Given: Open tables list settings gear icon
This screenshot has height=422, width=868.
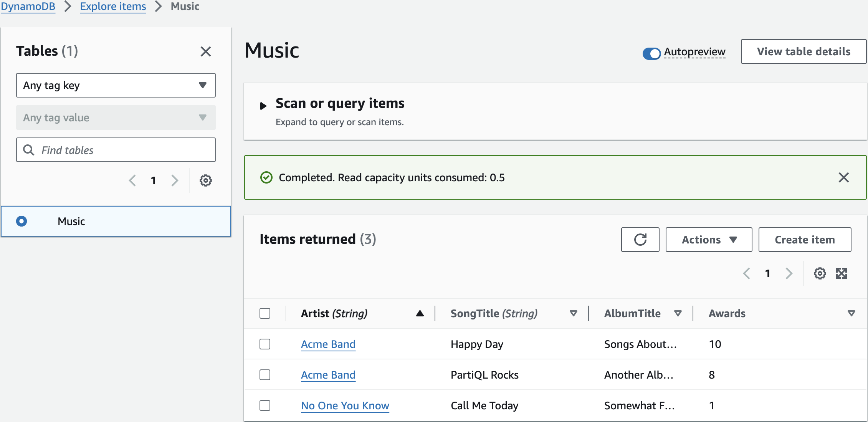Looking at the screenshot, I should 205,180.
